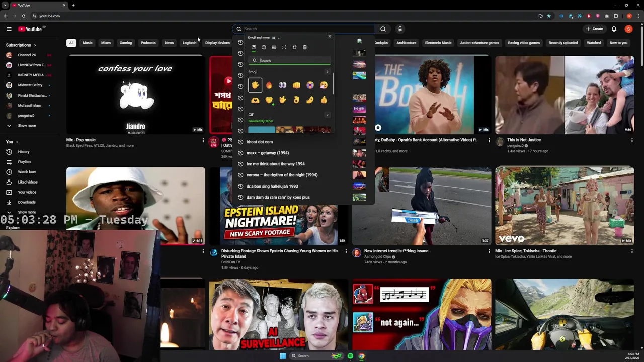Open options for Mix - Ice Spice video

[x=632, y=251]
